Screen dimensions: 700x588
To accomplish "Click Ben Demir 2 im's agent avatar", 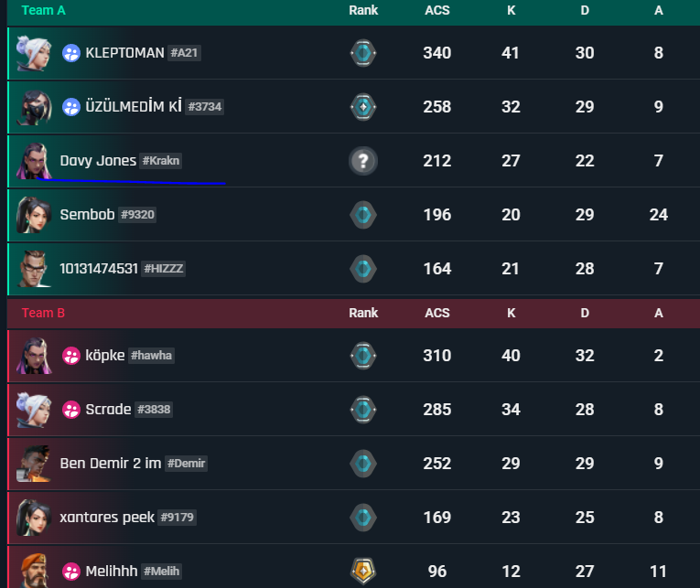I will tap(34, 464).
